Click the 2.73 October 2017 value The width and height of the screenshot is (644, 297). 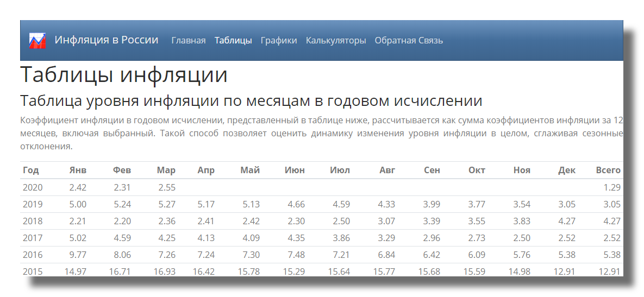tap(477, 238)
